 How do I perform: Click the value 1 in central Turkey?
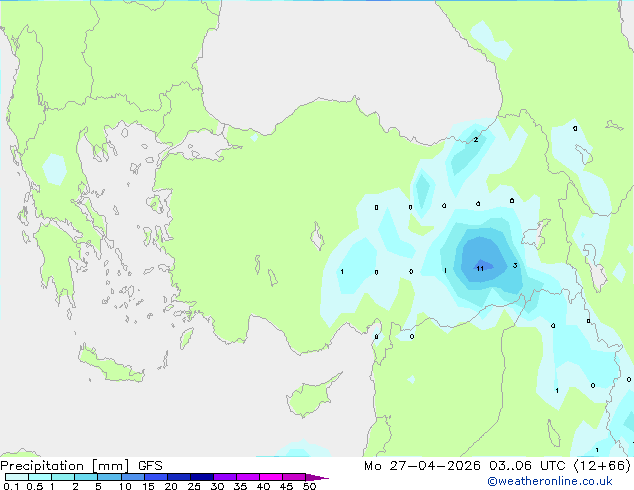pyautogui.click(x=342, y=271)
